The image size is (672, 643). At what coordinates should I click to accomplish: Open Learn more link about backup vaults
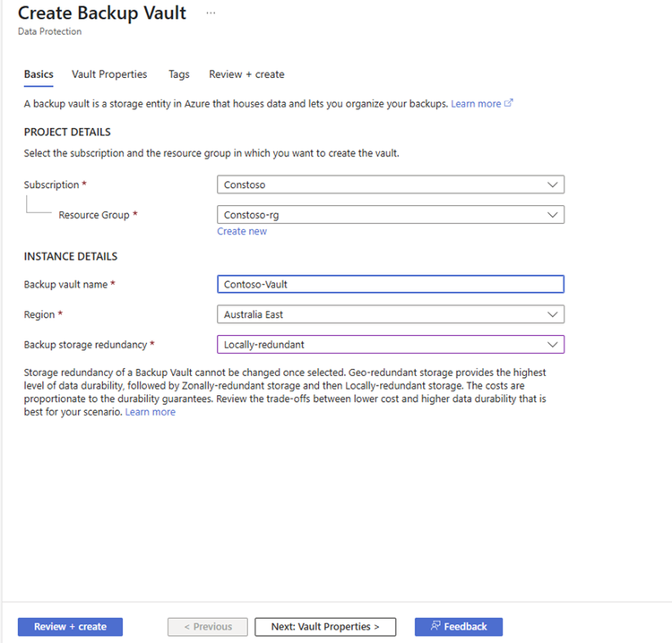click(476, 104)
